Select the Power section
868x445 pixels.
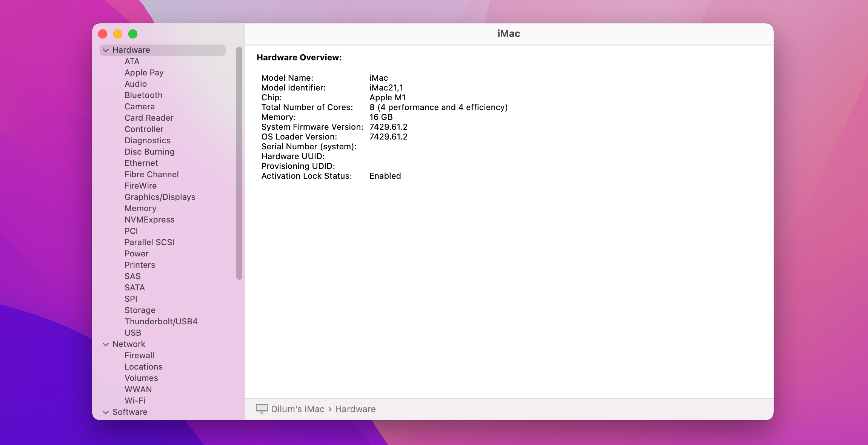coord(137,253)
